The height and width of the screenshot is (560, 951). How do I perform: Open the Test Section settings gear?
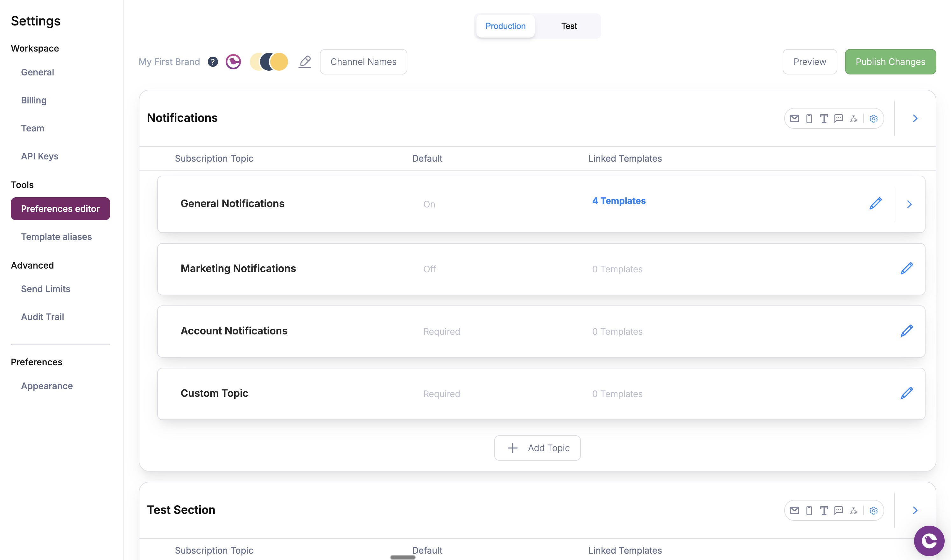click(873, 510)
